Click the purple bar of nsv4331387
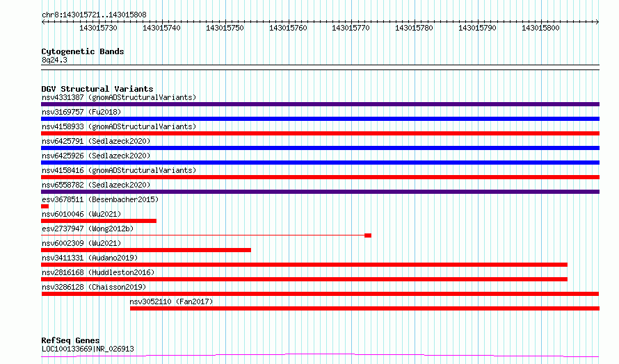The height and width of the screenshot is (364, 619). tap(320, 104)
